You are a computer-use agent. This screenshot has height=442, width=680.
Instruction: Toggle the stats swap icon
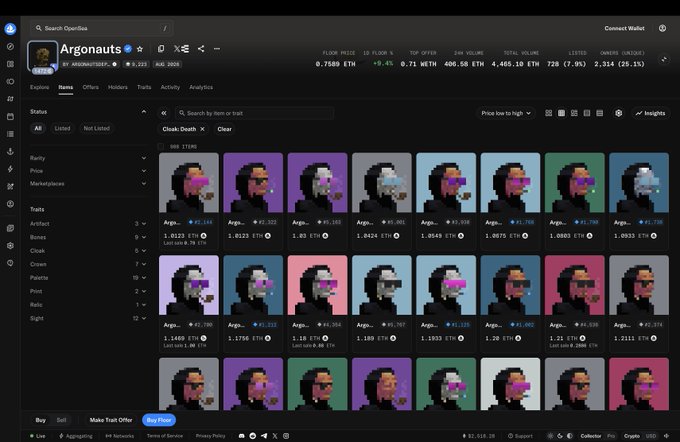(664, 59)
